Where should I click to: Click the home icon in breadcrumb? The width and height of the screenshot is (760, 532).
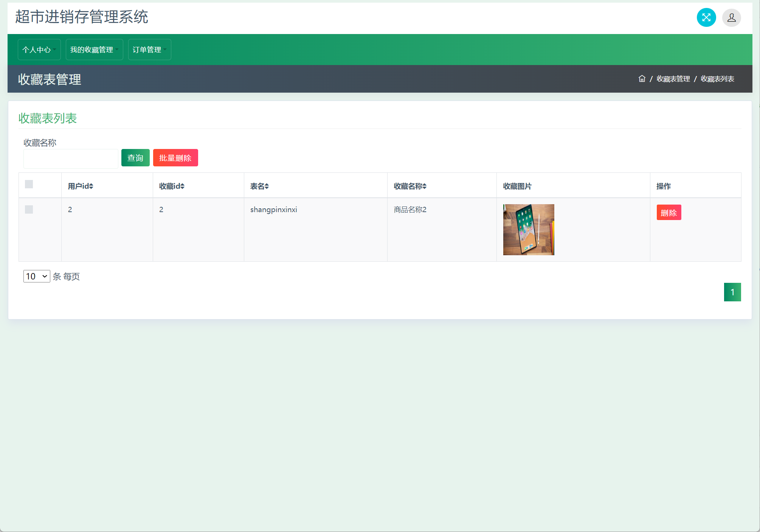tap(642, 79)
